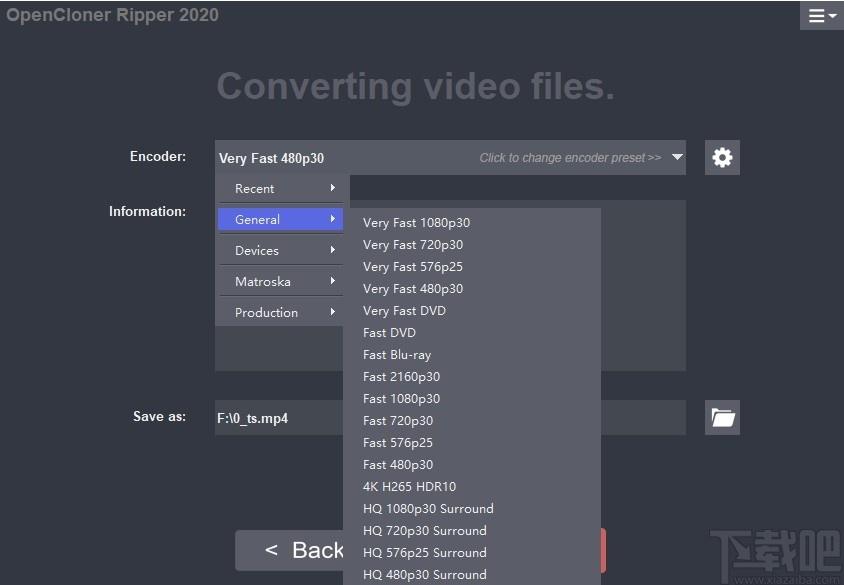
Task: Open the Recent presets submenu
Action: [x=280, y=188]
